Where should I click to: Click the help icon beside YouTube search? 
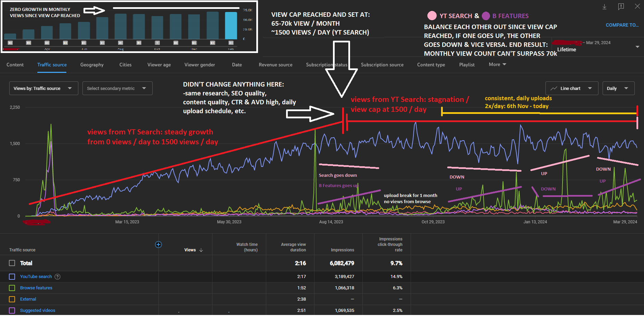(x=57, y=277)
